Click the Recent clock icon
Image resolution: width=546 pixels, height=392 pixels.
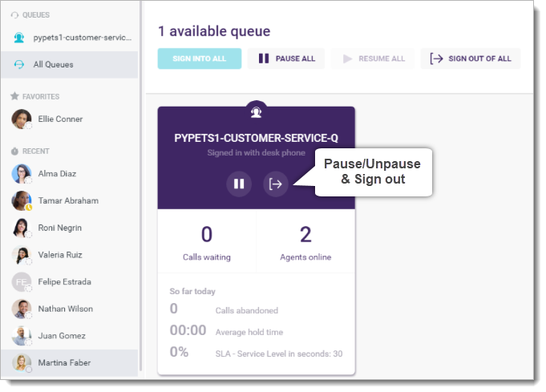[x=14, y=151]
